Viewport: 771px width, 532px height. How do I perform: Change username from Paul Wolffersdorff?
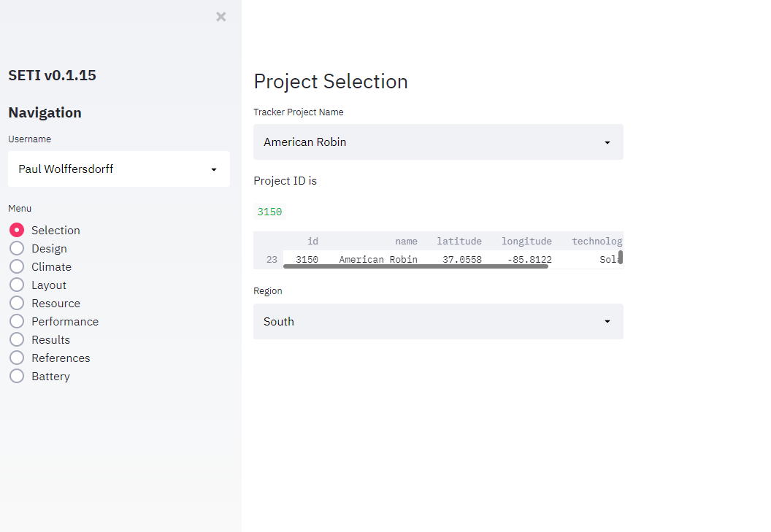coord(119,169)
